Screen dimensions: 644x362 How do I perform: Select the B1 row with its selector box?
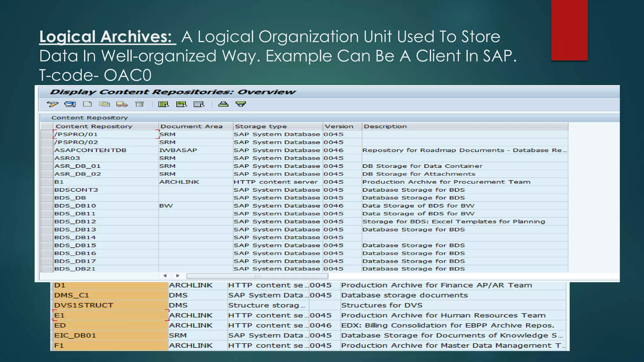click(x=47, y=182)
